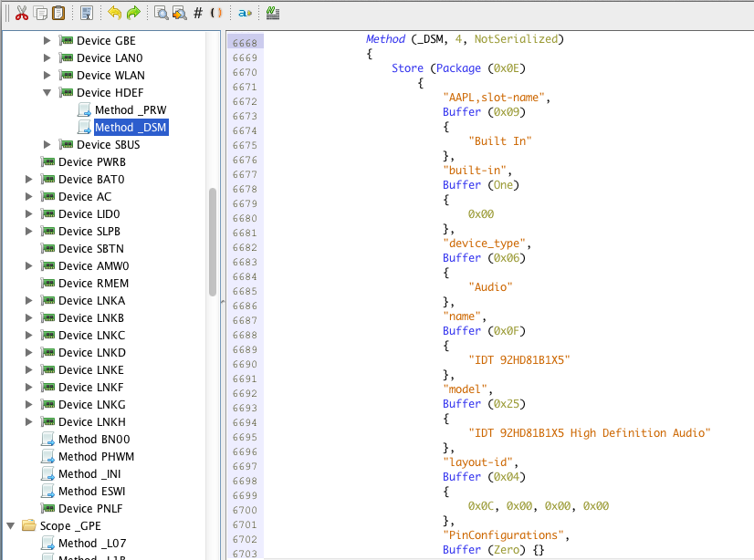Click the green Redo arrow icon

(133, 13)
